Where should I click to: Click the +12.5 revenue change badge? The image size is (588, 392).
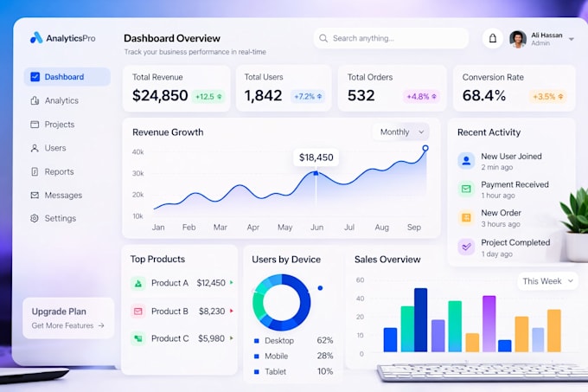208,96
